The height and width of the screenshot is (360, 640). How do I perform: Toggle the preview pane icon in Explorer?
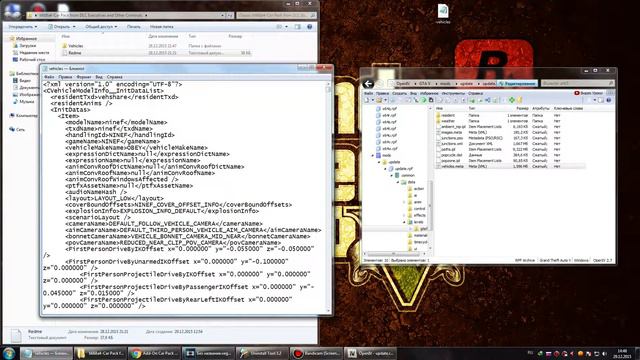[x=298, y=27]
